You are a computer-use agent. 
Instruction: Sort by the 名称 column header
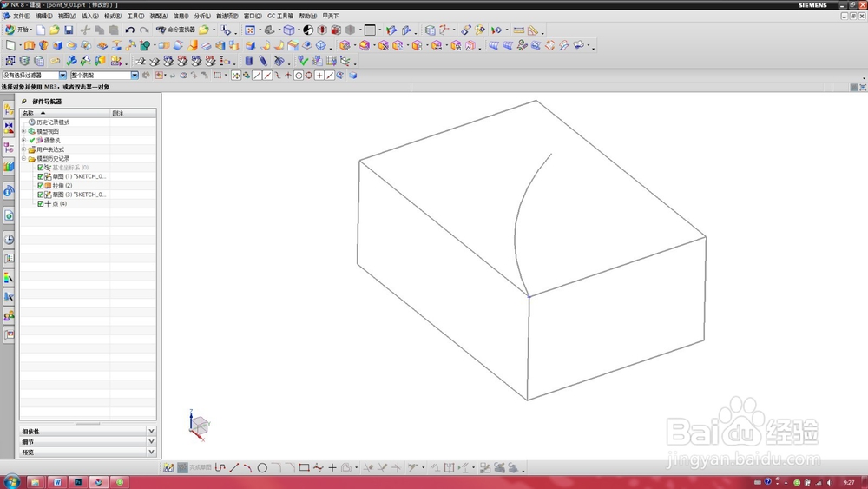coord(65,113)
